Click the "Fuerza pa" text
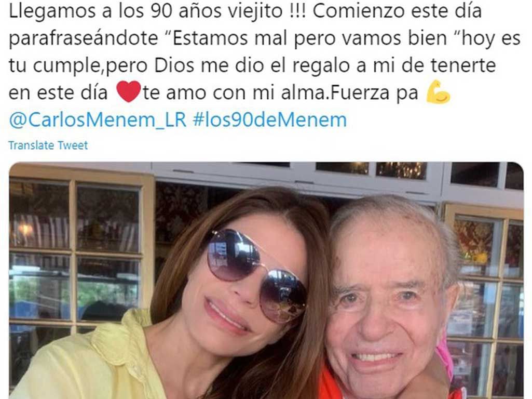 tap(374, 92)
